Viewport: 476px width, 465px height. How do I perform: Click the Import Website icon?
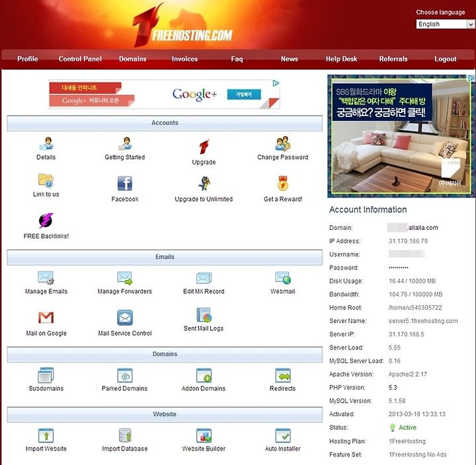tap(46, 435)
